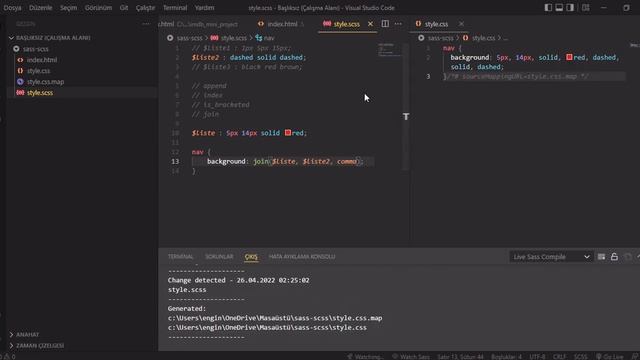Open the TERMINAL panel tab
The image size is (640, 360).
180,257
